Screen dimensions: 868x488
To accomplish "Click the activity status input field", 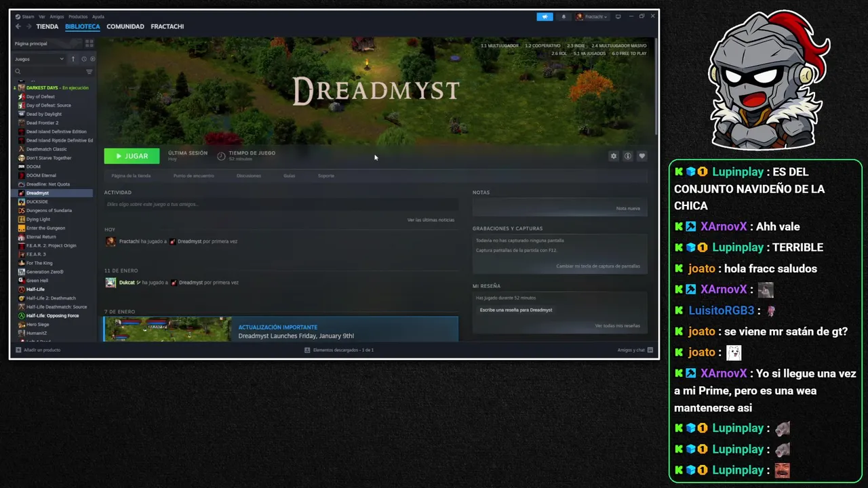I will (x=281, y=204).
